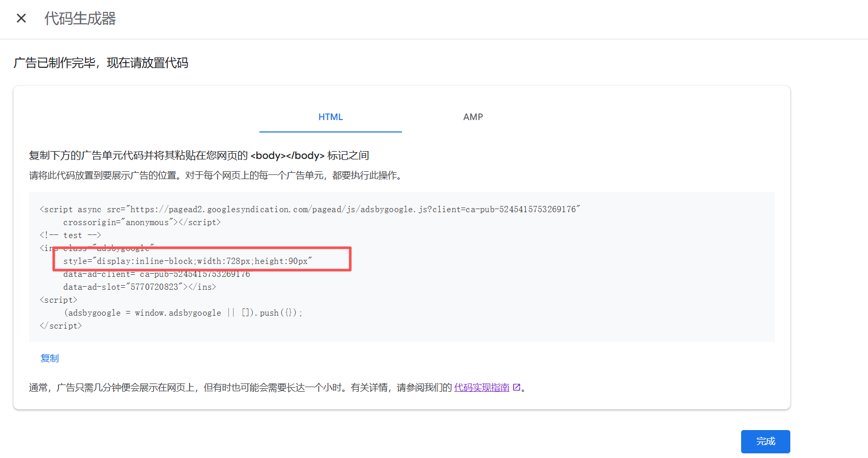The height and width of the screenshot is (458, 868).
Task: Click the highlighted style display:inline-block line
Action: [x=187, y=261]
